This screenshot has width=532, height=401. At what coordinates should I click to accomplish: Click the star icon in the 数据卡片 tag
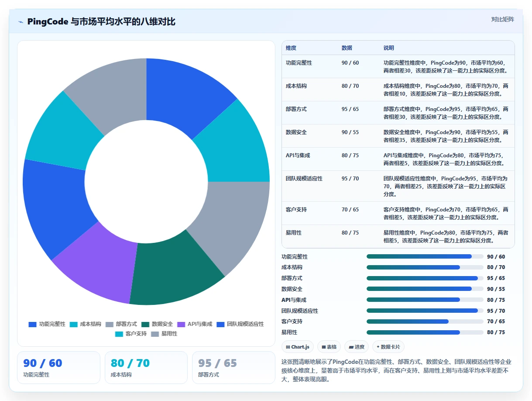(378, 347)
